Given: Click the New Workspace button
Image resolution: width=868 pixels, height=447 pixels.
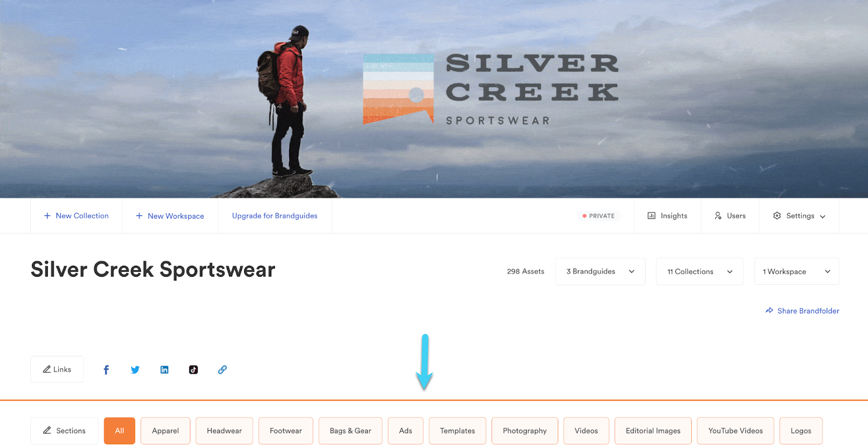Looking at the screenshot, I should [170, 216].
